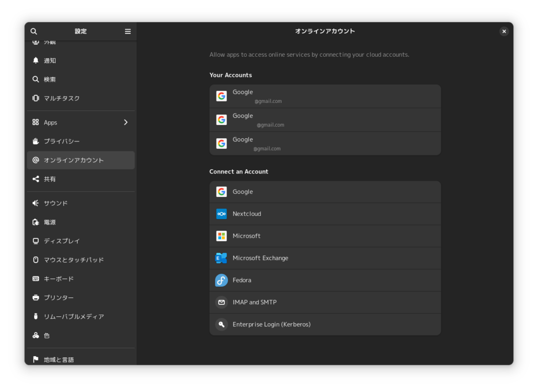
Task: Open the 色 color settings icon
Action: click(x=36, y=335)
